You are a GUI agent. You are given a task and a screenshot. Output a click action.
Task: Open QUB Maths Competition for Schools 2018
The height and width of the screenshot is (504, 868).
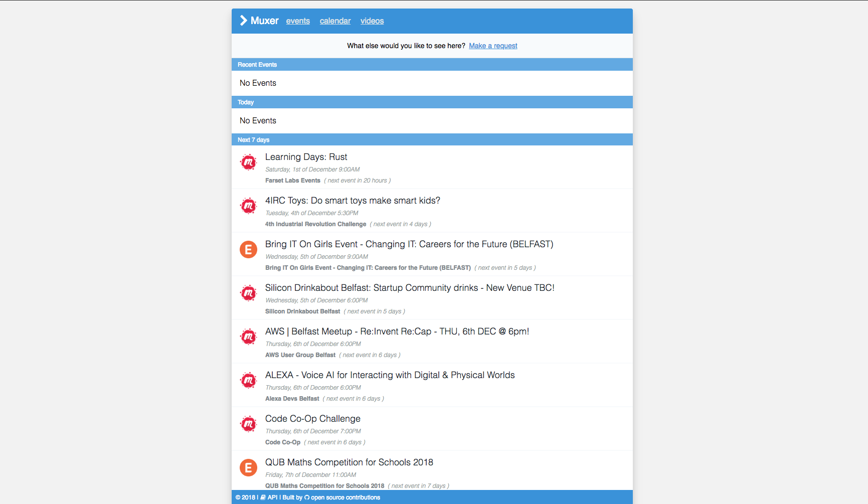click(x=349, y=462)
